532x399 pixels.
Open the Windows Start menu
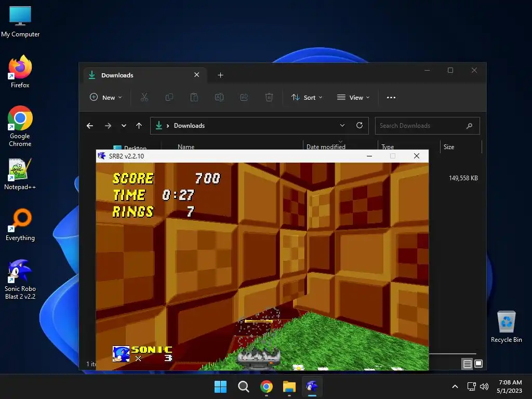[220, 387]
